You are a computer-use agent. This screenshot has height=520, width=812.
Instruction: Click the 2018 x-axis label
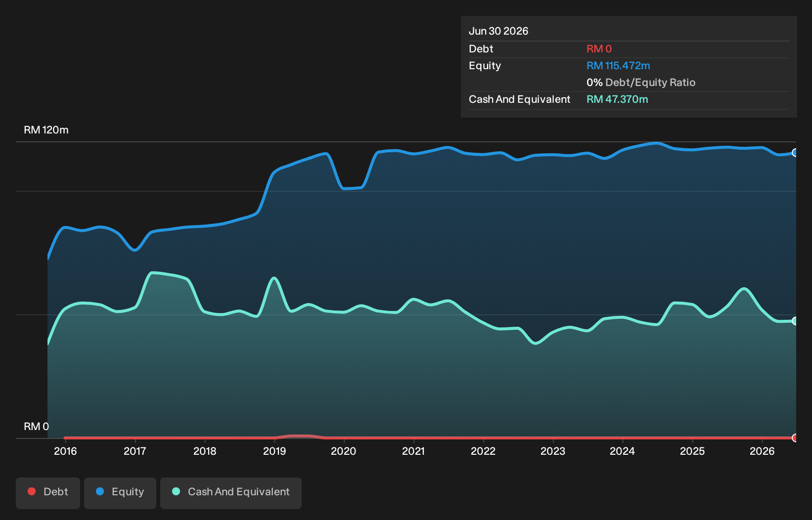(x=205, y=451)
